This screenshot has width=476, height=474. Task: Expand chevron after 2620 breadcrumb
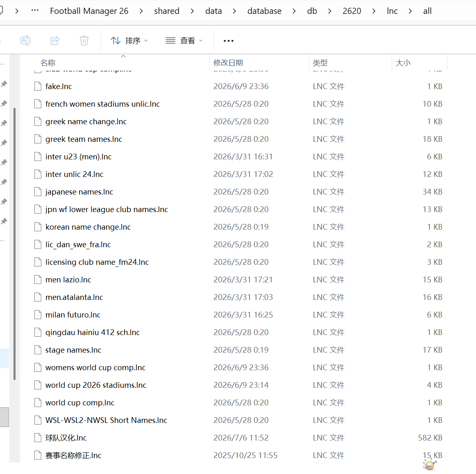pos(374,11)
